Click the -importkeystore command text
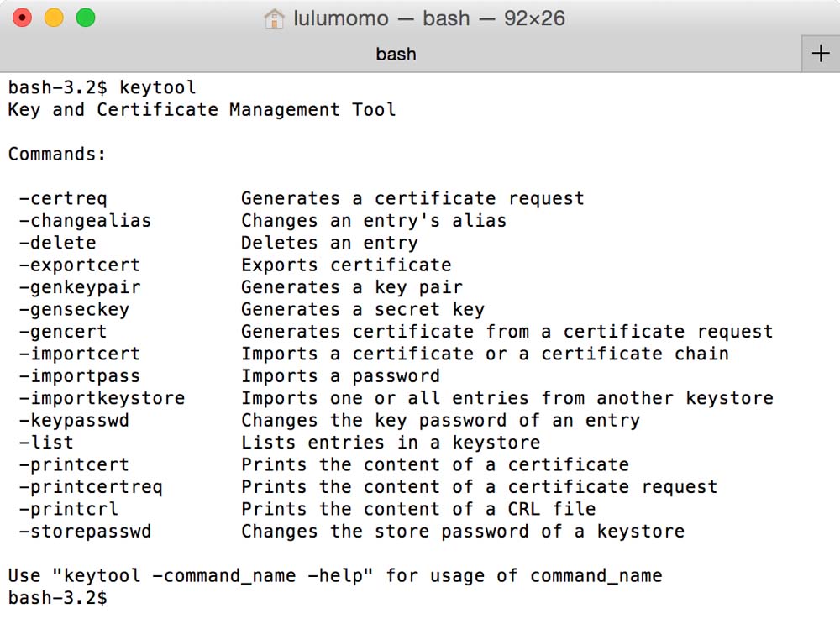Viewport: 840px width, 619px height. point(102,398)
